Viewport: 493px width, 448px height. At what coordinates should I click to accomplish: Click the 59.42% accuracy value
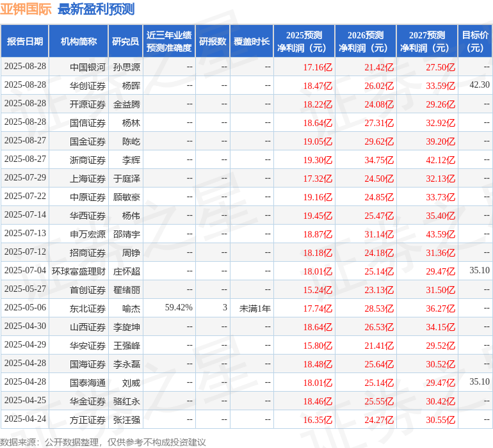[179, 307]
